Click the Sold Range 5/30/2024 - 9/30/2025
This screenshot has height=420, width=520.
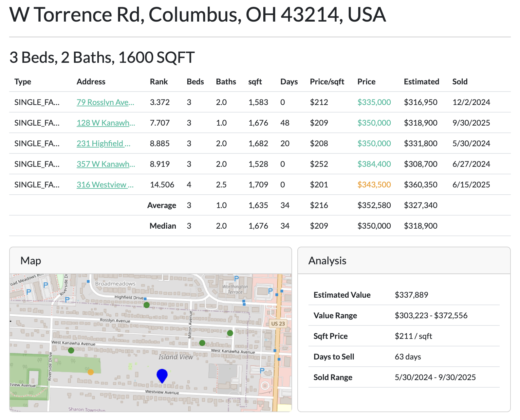point(435,377)
